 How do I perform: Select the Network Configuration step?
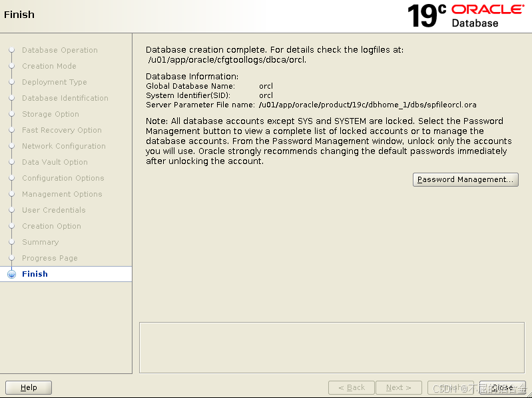click(x=64, y=146)
